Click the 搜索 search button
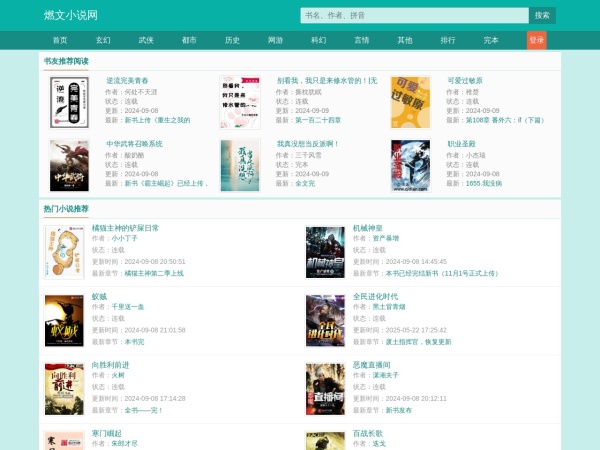Screen dimensions: 600x450 pyautogui.click(x=542, y=15)
